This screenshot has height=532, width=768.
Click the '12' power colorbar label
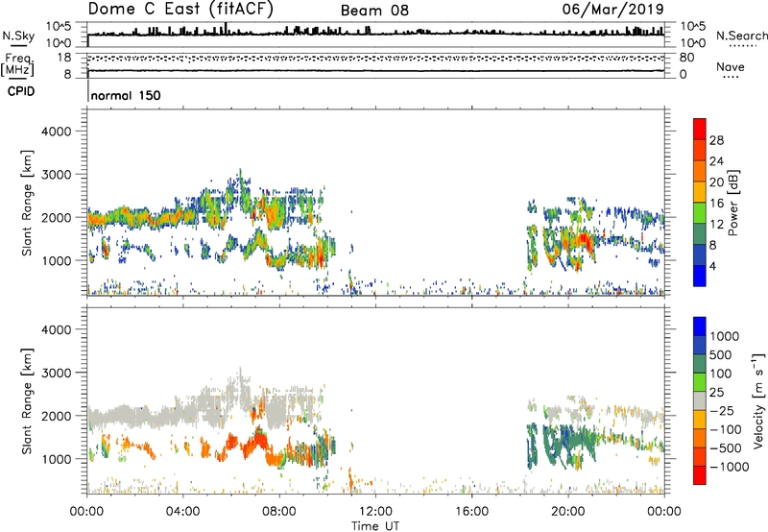coord(716,225)
